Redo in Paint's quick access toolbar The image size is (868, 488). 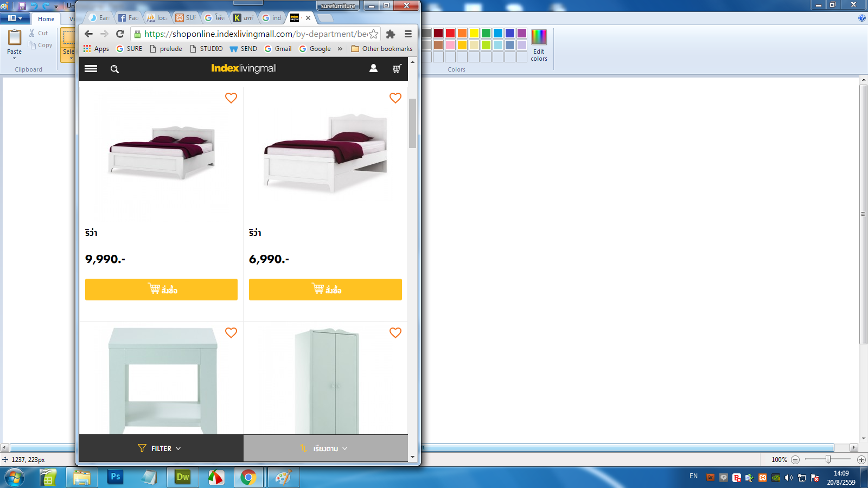[x=46, y=6]
